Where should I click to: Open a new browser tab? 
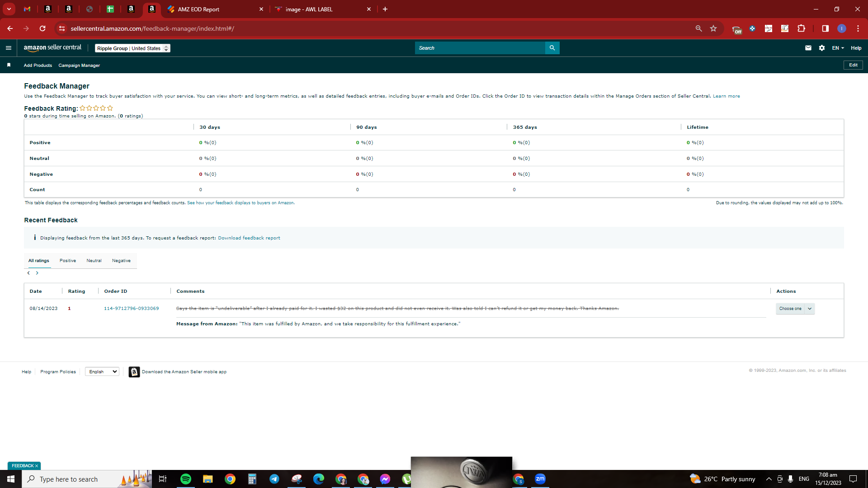385,9
